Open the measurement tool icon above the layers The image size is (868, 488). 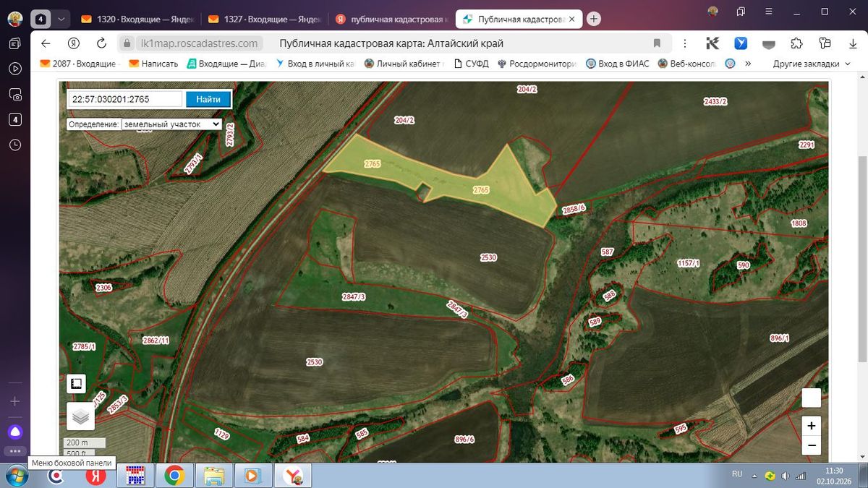click(x=76, y=384)
